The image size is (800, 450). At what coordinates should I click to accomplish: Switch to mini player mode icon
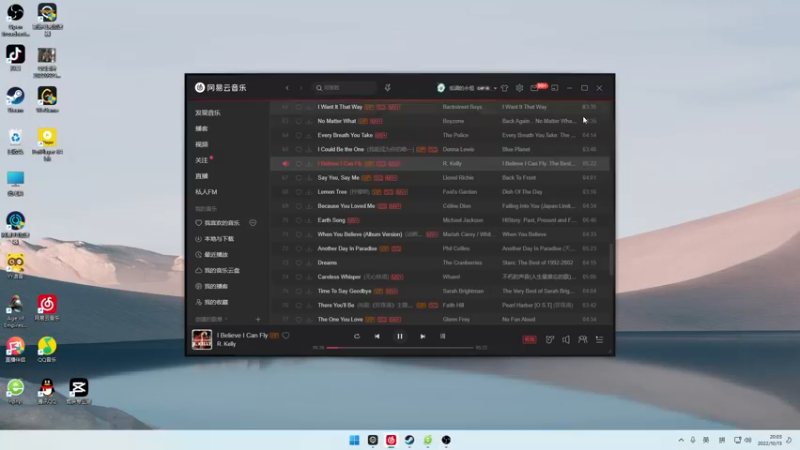point(555,88)
